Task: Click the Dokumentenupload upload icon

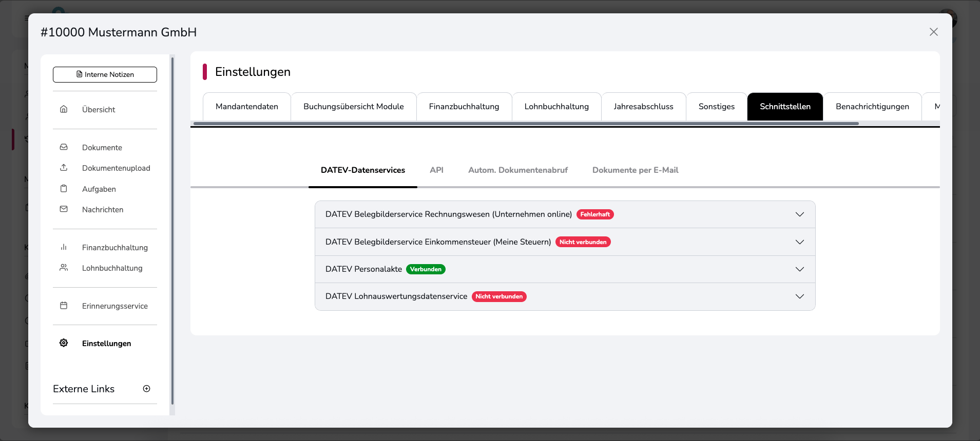Action: [64, 168]
